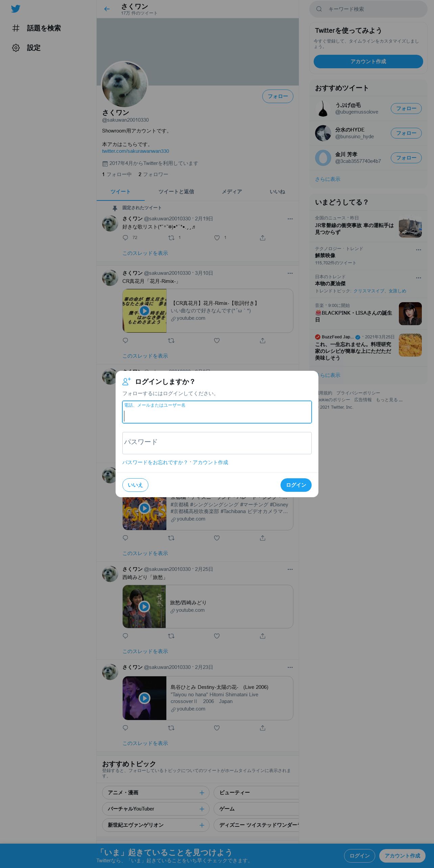
Task: Open JR常磐線の衝突事故 news item
Action: 368,226
